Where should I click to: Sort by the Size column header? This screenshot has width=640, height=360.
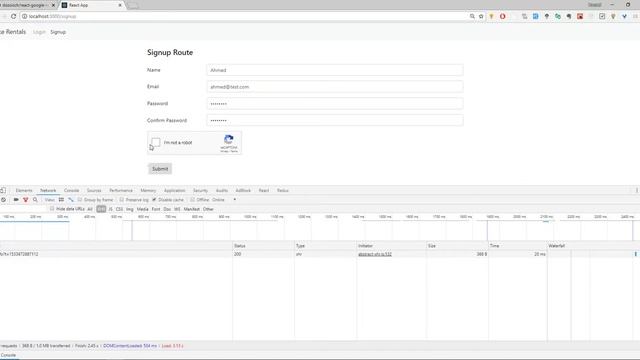[x=457, y=246]
